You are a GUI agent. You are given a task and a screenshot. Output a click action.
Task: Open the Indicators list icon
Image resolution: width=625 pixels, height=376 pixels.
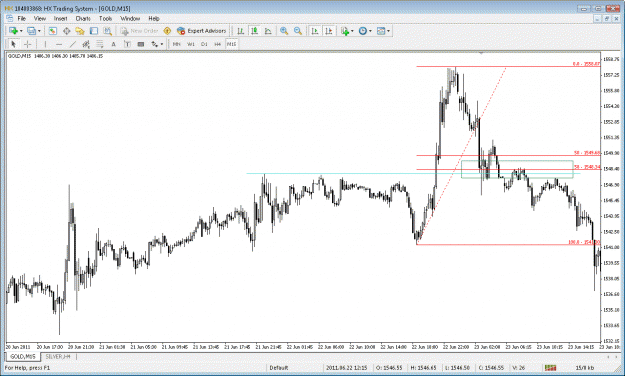(345, 31)
